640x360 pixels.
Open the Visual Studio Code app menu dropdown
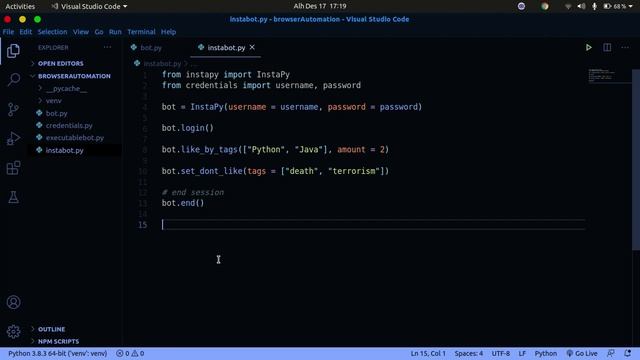tap(89, 7)
